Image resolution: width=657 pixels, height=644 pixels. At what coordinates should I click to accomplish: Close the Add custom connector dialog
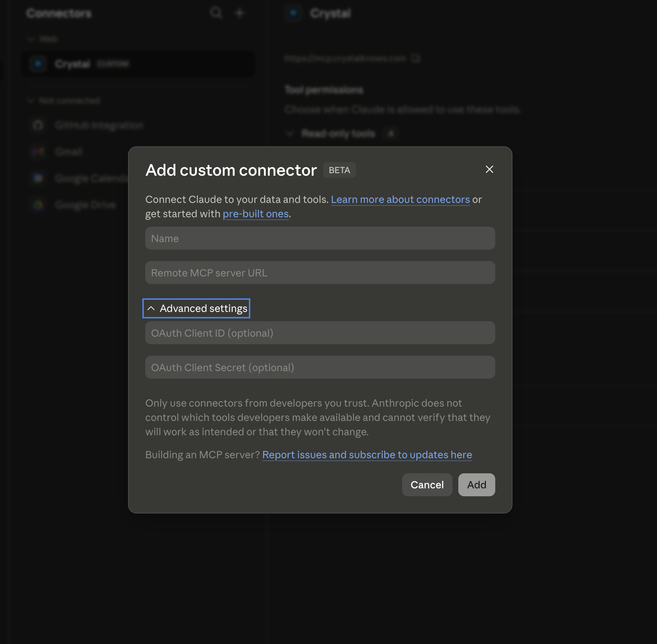click(x=489, y=169)
